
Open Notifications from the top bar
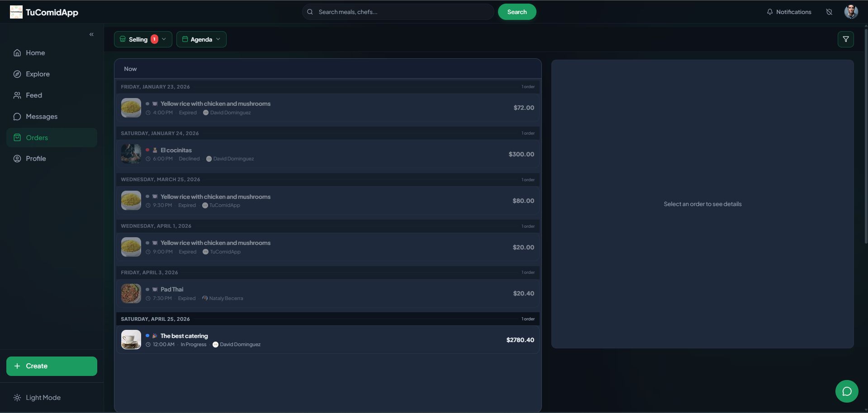coord(788,12)
